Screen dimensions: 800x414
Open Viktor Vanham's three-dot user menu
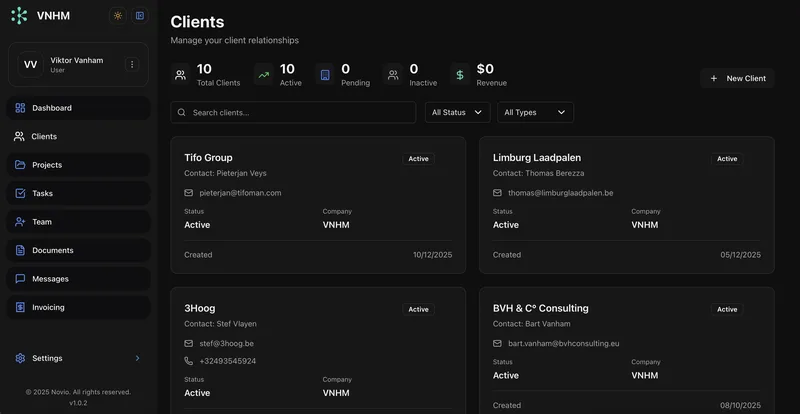pyautogui.click(x=132, y=64)
